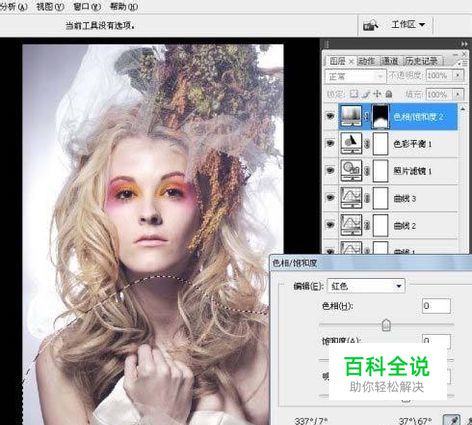Click the mask link icon on 色彩平衡 1

point(367,144)
